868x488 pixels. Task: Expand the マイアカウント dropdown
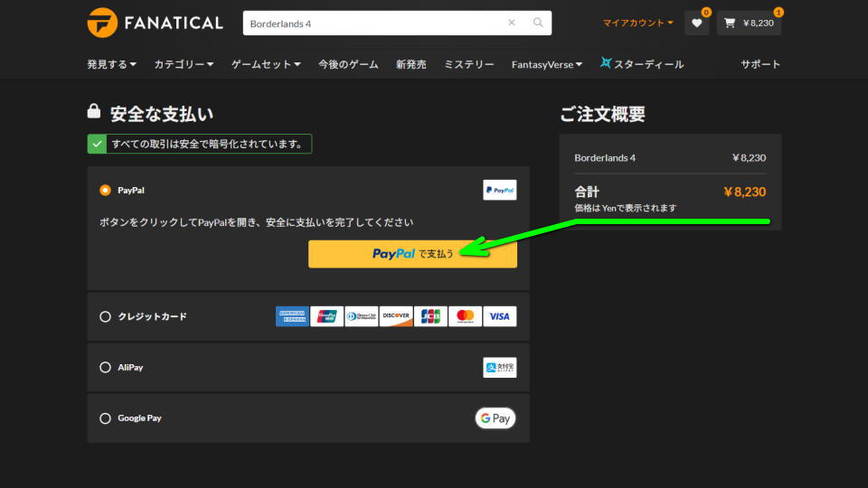pos(637,23)
